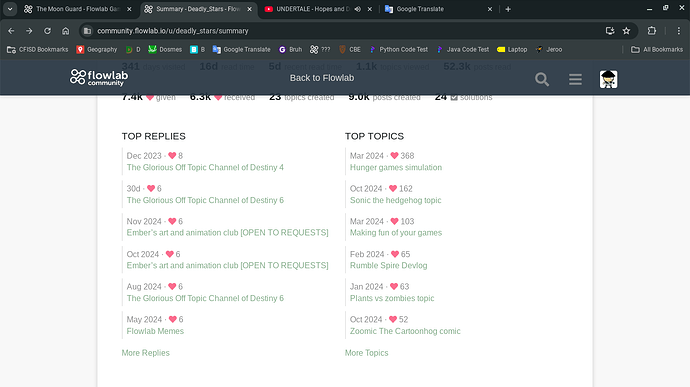
Task: Close the Moon Guard tab
Action: (x=129, y=9)
